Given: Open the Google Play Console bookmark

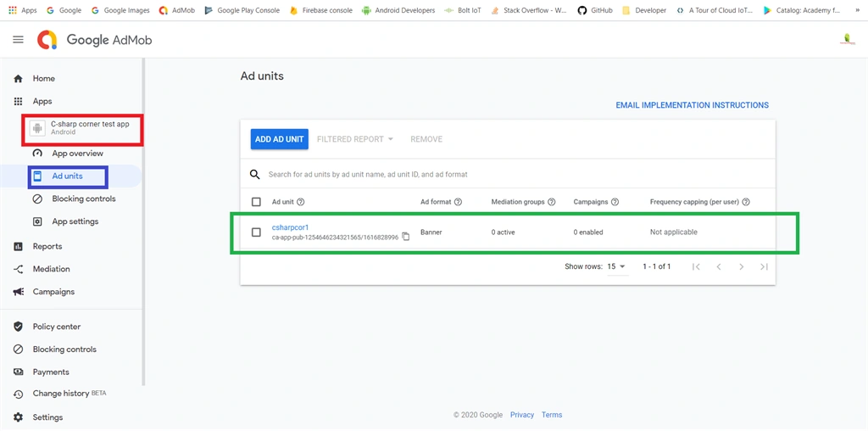Looking at the screenshot, I should coord(242,10).
